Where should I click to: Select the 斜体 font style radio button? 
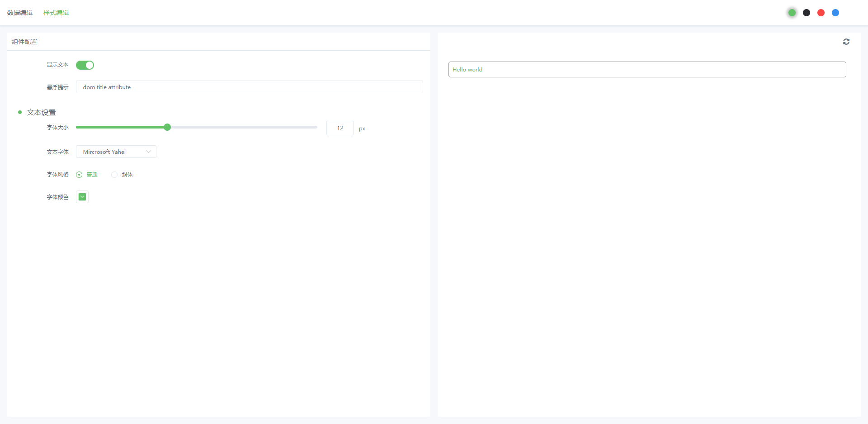[x=114, y=175]
